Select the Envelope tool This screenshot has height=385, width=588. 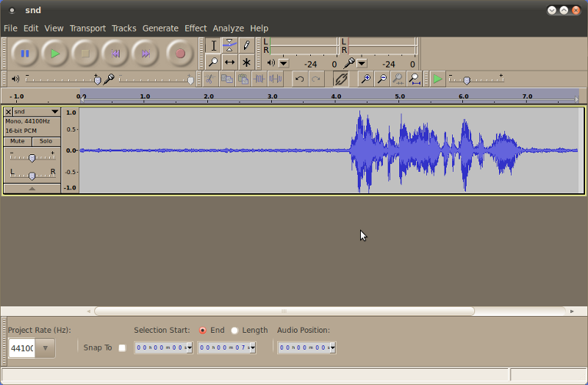pos(229,46)
